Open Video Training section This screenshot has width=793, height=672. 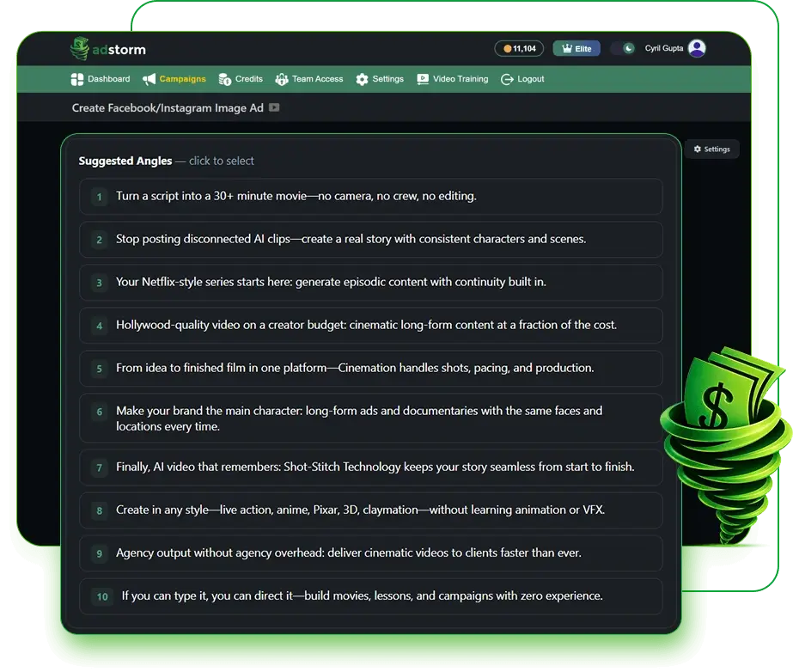pyautogui.click(x=453, y=79)
